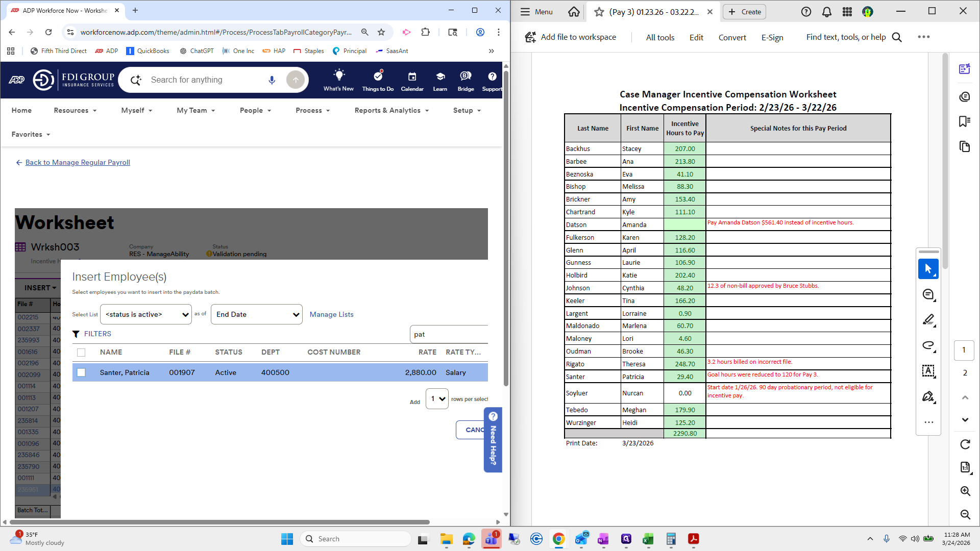Viewport: 980px width, 551px height.
Task: Click the employee search field containing pat
Action: tap(448, 334)
